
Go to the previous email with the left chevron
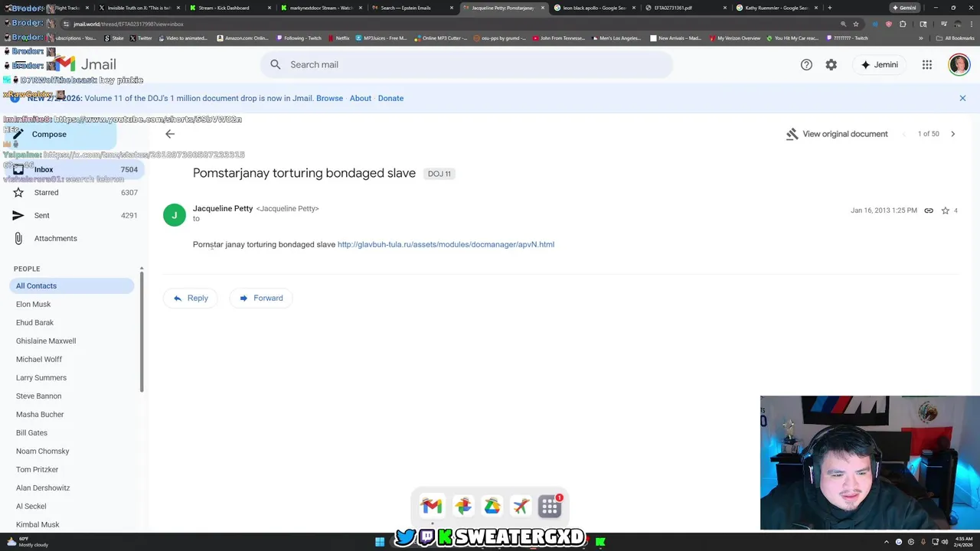[904, 134]
